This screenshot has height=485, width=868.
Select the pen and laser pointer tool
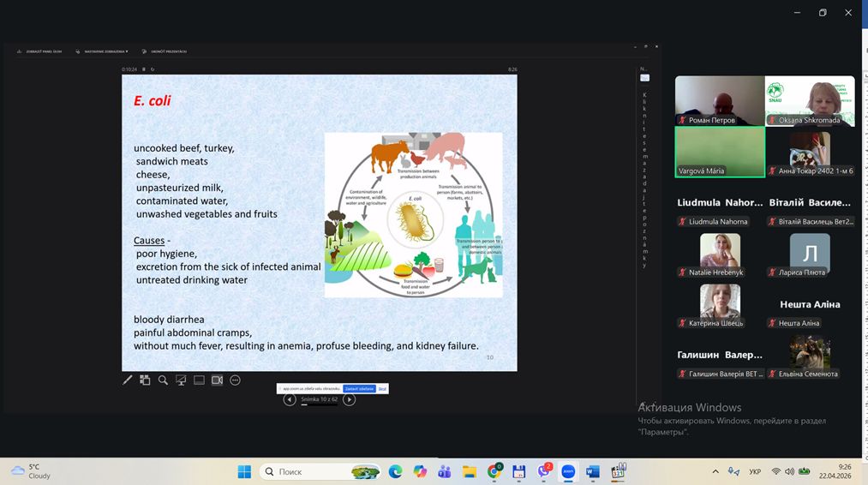[x=128, y=380]
